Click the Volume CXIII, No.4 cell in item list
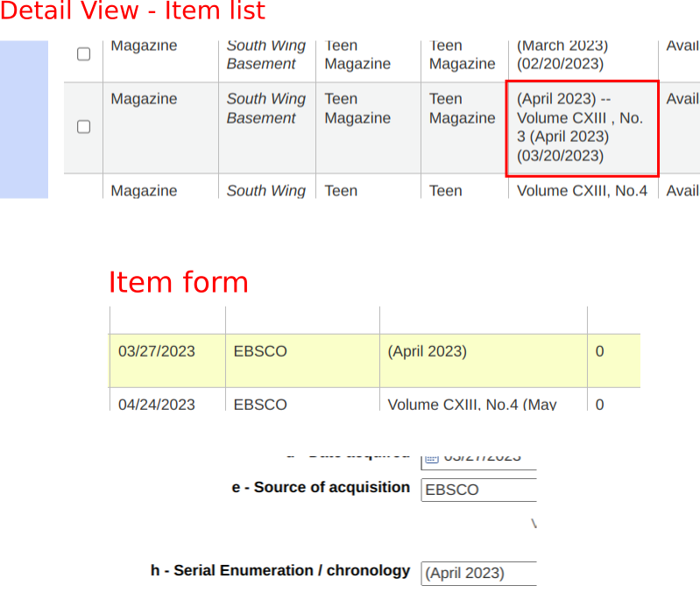This screenshot has height=614, width=700. click(x=581, y=190)
